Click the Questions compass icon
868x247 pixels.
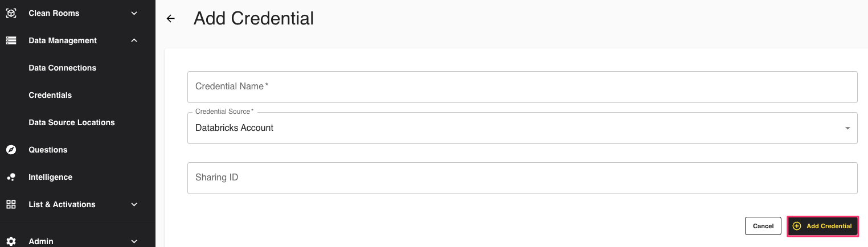11,150
